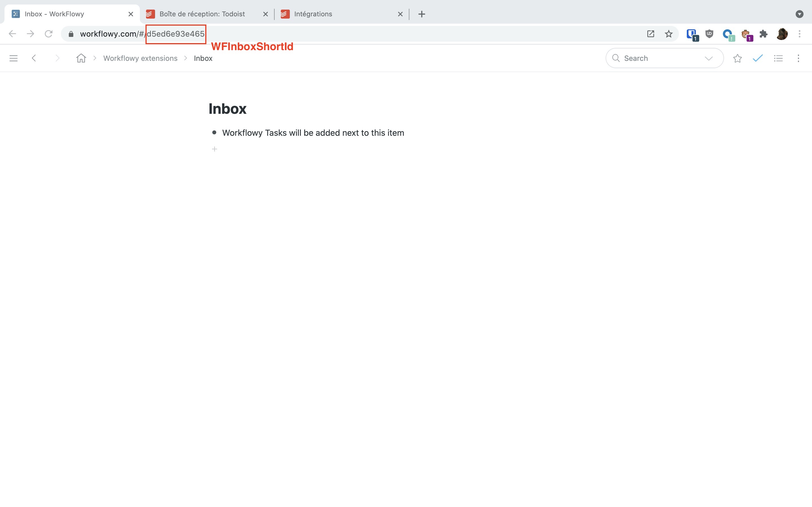Open WorkFlowy three-dot more options menu

798,58
